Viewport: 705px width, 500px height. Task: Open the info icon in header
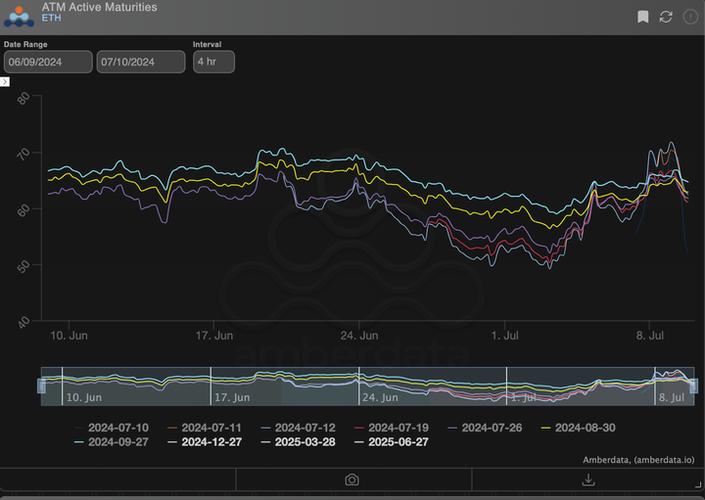pos(690,17)
